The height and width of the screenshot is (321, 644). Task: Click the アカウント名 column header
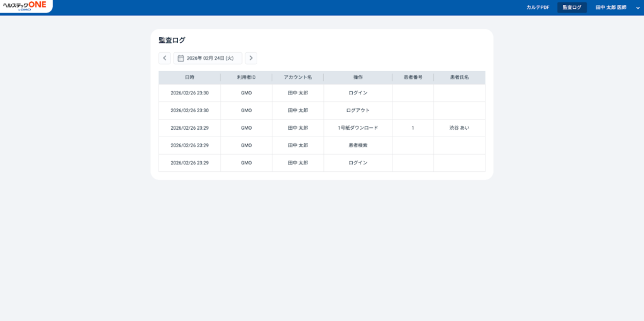point(297,77)
